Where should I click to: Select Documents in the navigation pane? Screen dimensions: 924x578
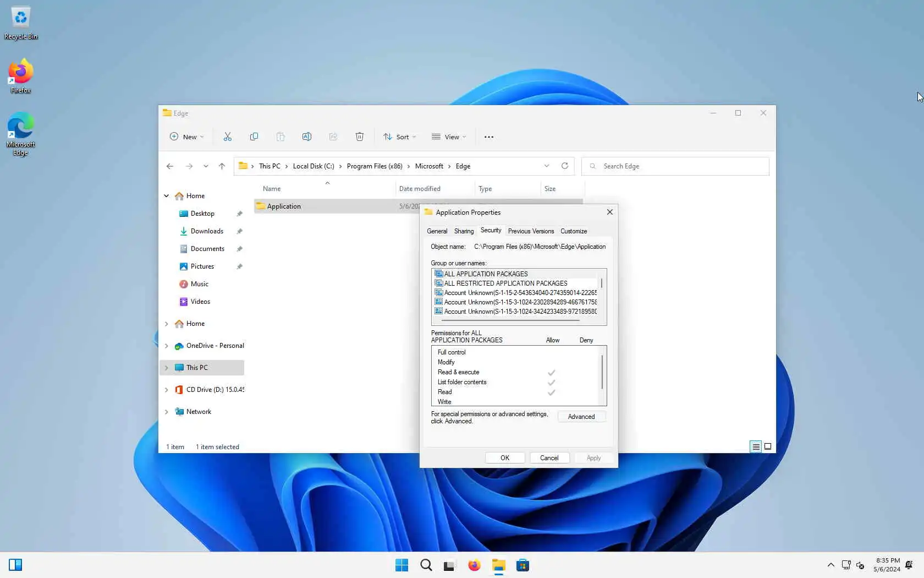click(207, 249)
